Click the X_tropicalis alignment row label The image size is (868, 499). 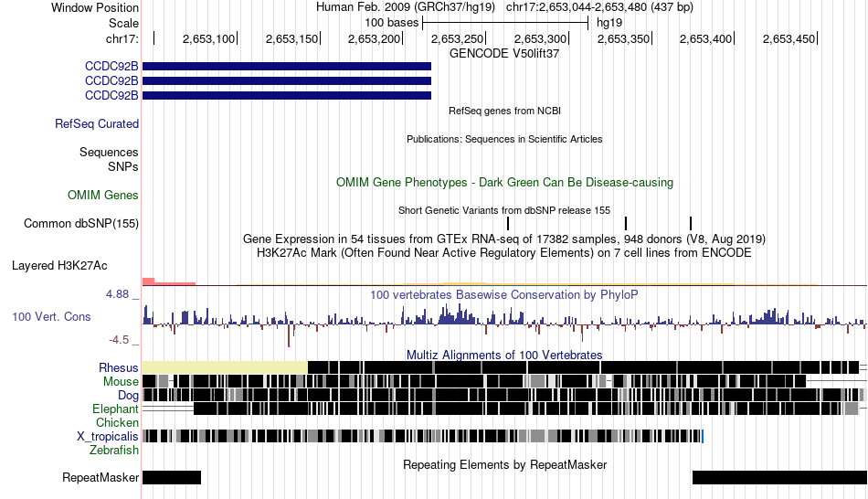click(108, 437)
